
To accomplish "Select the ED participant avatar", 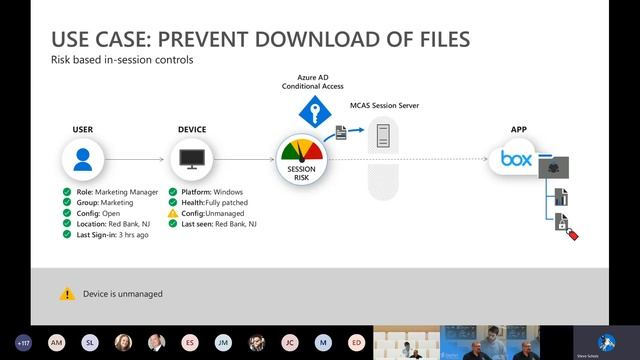I will click(x=357, y=343).
